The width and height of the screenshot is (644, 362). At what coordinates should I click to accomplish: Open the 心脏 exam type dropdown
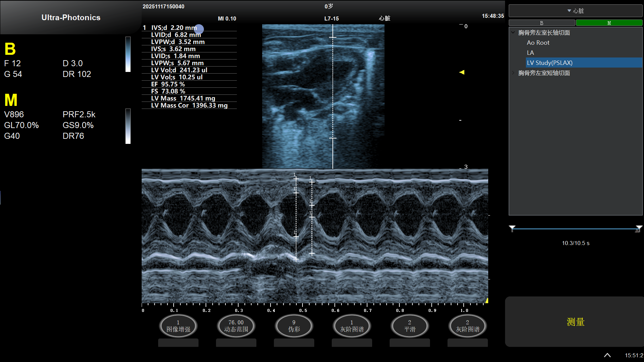pos(575,11)
